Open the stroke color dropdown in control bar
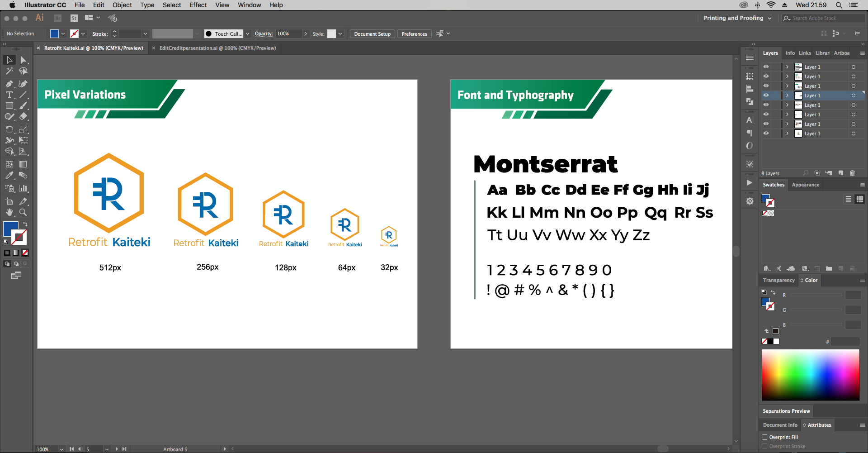868x453 pixels. [x=83, y=34]
